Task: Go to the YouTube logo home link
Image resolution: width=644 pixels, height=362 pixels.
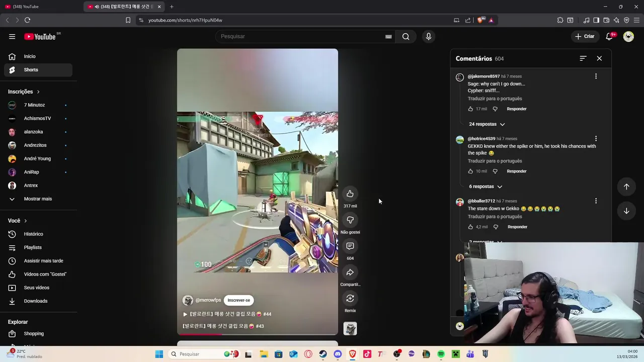Action: click(40, 36)
